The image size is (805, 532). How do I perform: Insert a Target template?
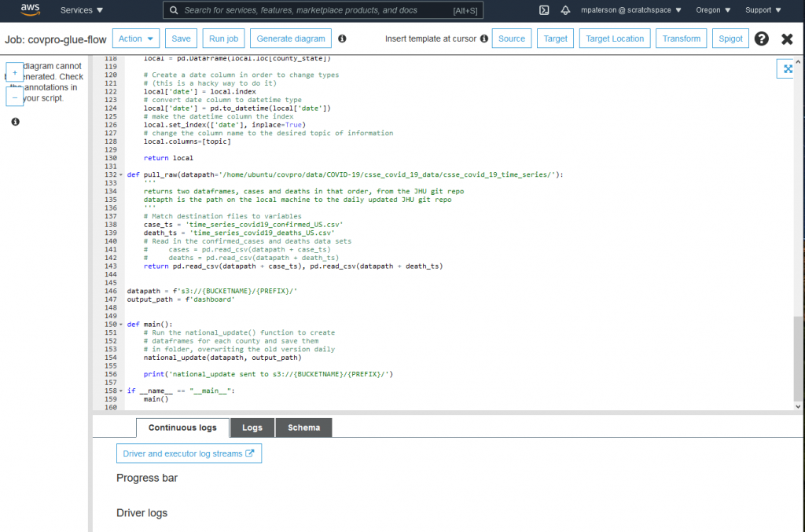click(x=555, y=39)
